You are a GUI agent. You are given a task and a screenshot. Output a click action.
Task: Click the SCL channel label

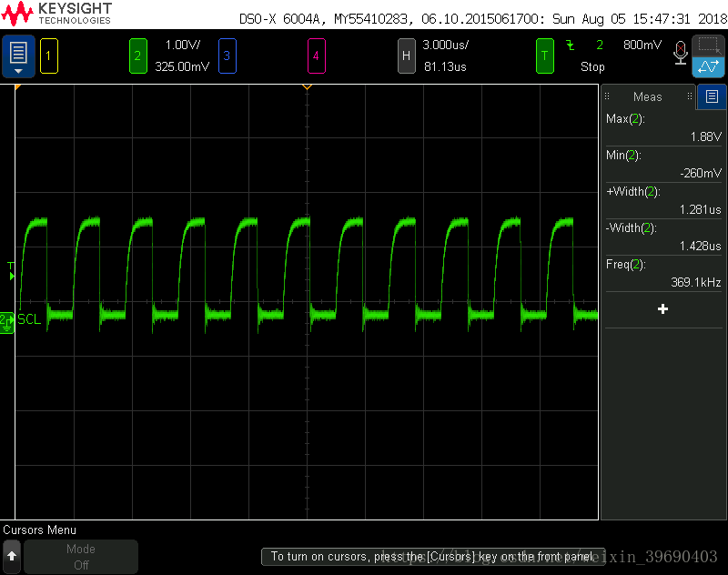click(x=29, y=319)
